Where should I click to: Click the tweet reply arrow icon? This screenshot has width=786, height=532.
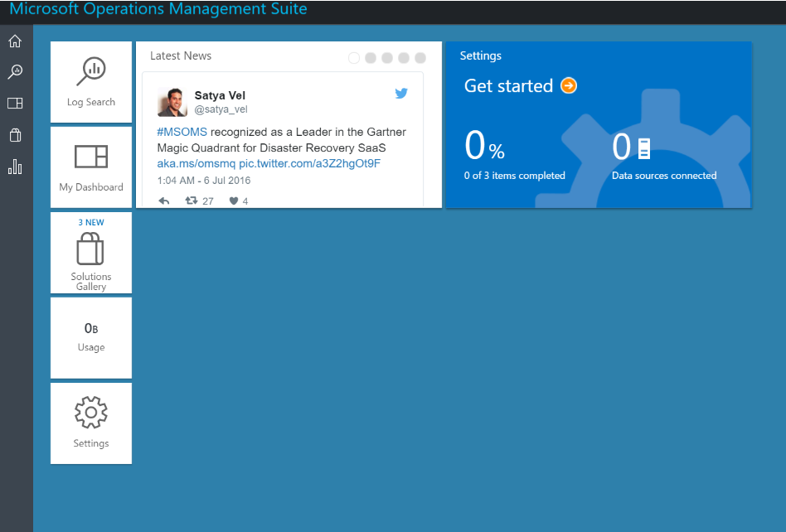pyautogui.click(x=164, y=201)
